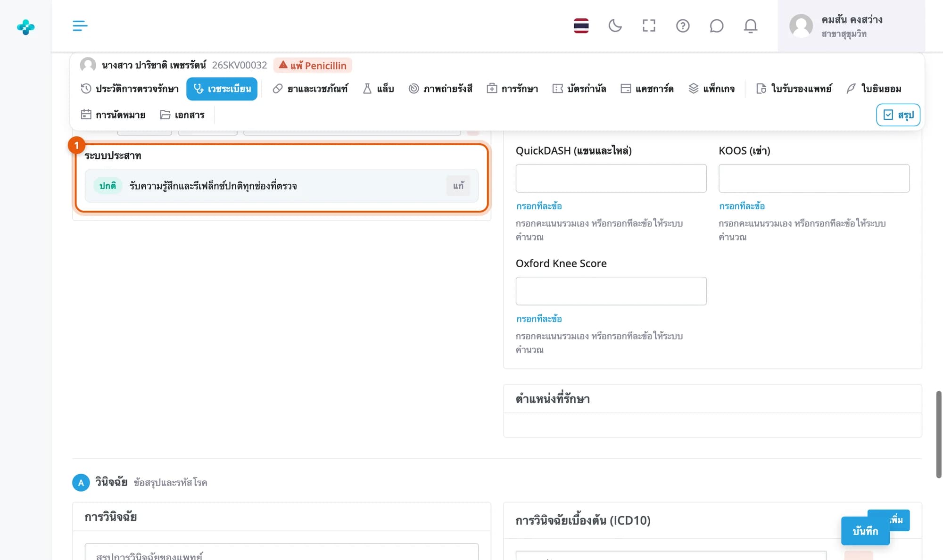The width and height of the screenshot is (943, 560).
Task: Enter fullscreen mode
Action: pos(649,25)
